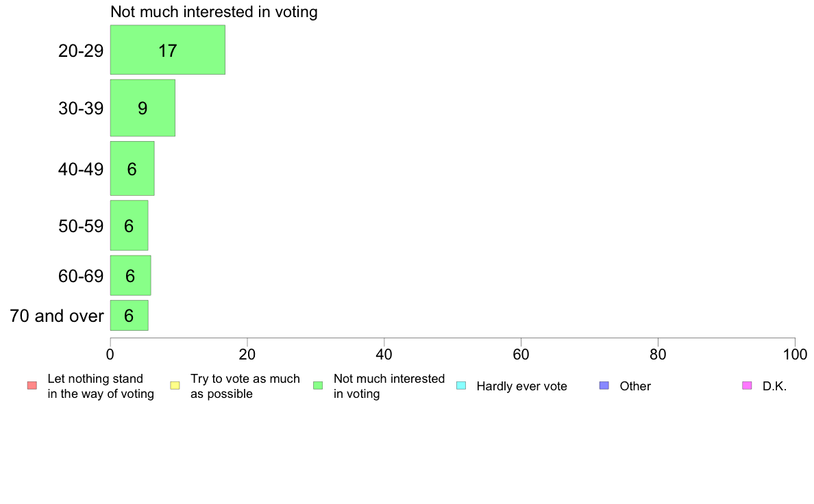Select the 40-49 age group bar
This screenshot has width=814, height=504.
[x=132, y=168]
